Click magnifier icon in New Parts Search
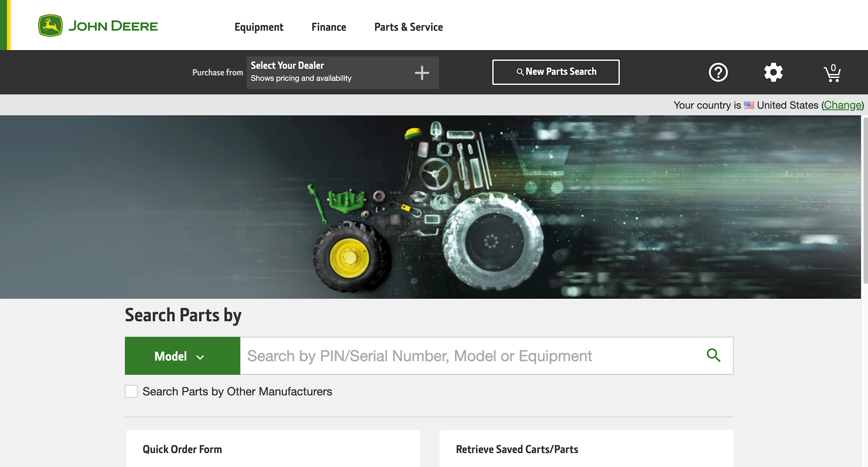 click(x=520, y=72)
